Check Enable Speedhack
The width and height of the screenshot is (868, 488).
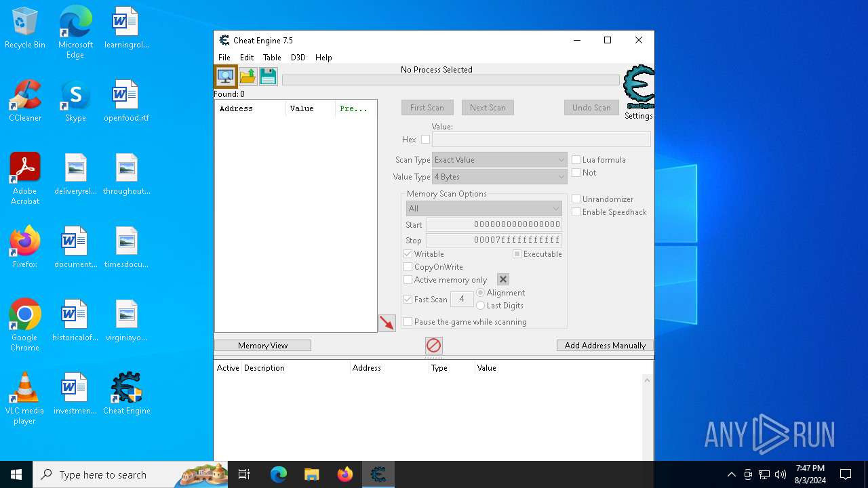click(576, 212)
